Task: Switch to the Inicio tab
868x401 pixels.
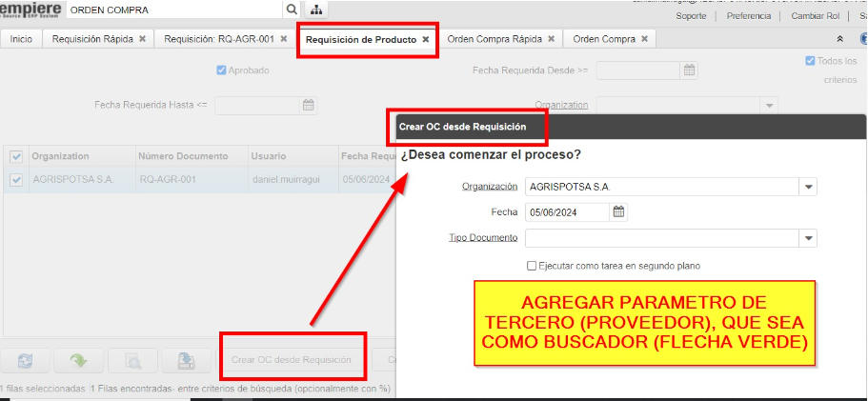Action: click(x=20, y=39)
